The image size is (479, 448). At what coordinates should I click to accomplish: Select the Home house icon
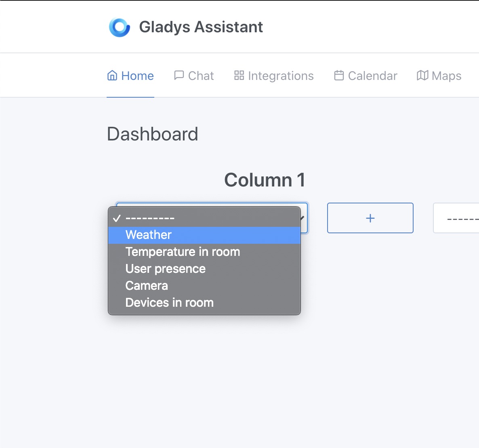(112, 75)
